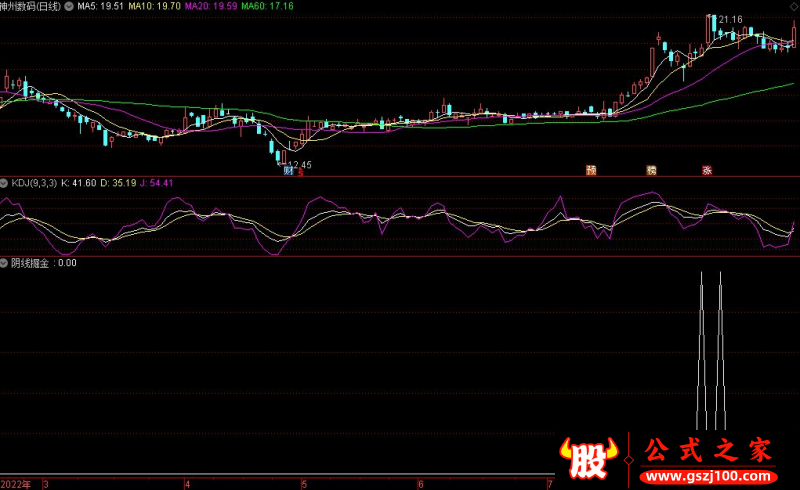Click the 12.45 low price label

point(299,164)
